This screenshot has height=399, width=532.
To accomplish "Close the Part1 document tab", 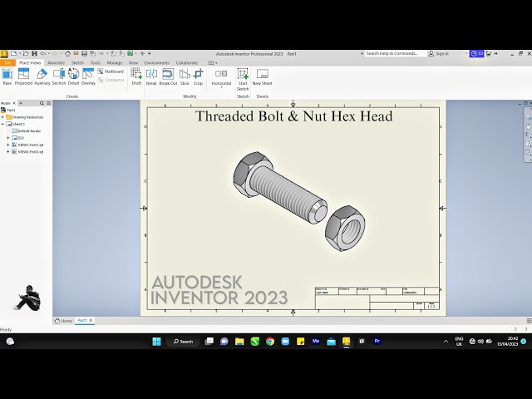I will click(91, 320).
